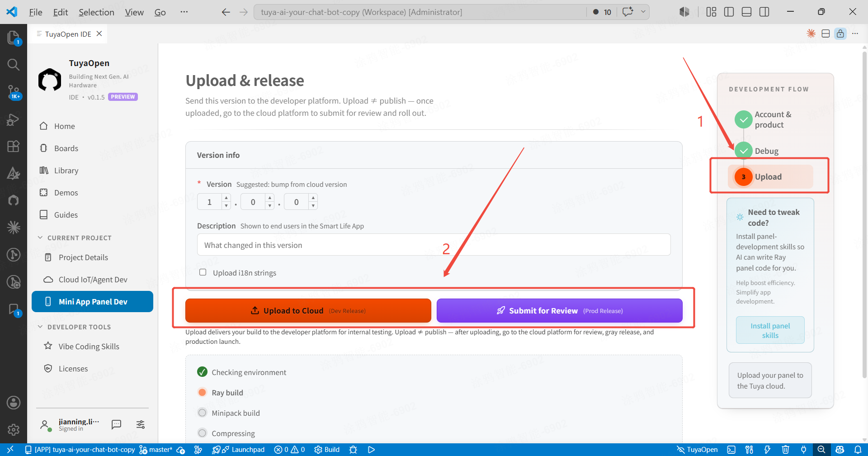This screenshot has height=456, width=868.
Task: Select Upload step in development flow
Action: [x=770, y=176]
